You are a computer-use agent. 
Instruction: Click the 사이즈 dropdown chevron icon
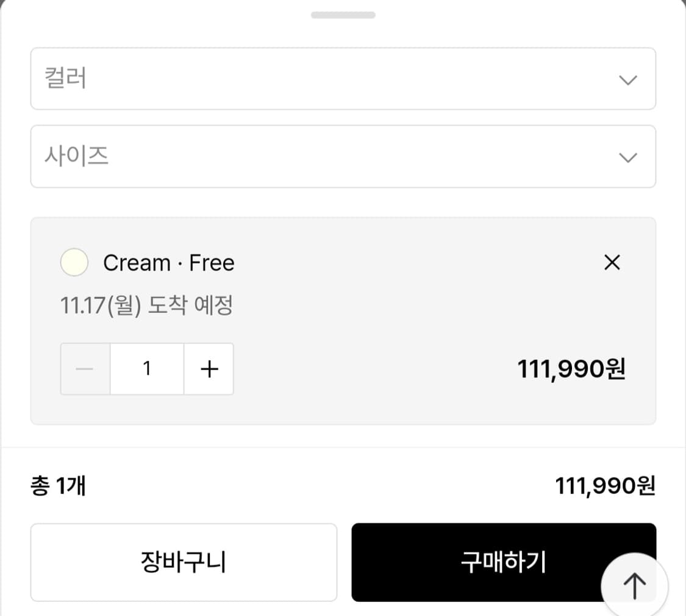[x=628, y=157]
